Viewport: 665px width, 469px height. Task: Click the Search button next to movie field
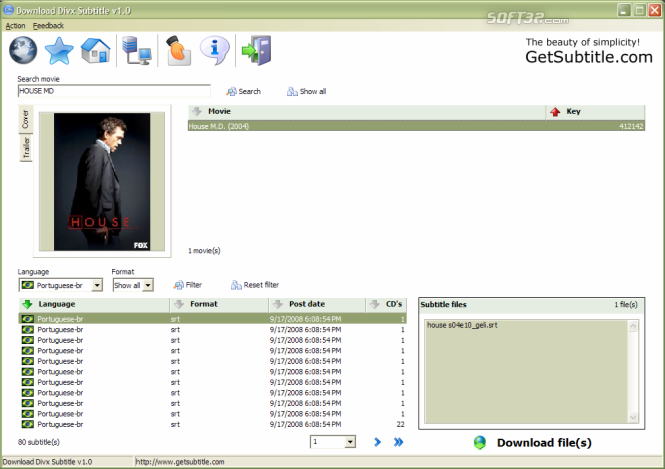(243, 91)
